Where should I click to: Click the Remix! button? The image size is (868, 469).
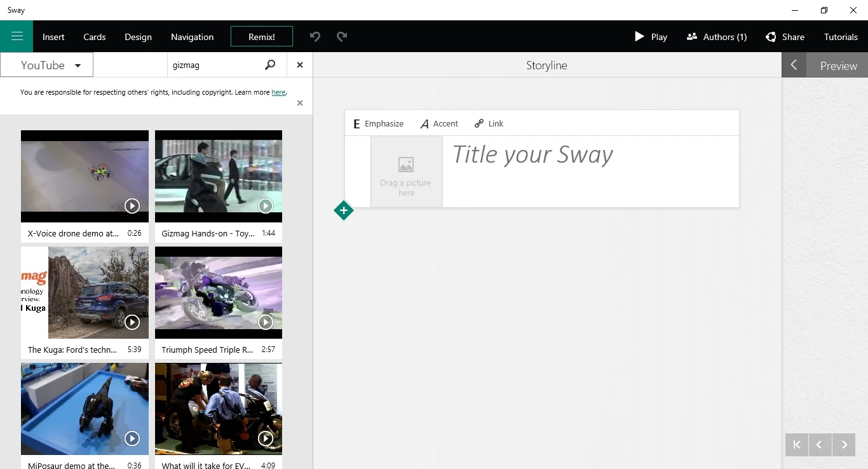coord(262,36)
